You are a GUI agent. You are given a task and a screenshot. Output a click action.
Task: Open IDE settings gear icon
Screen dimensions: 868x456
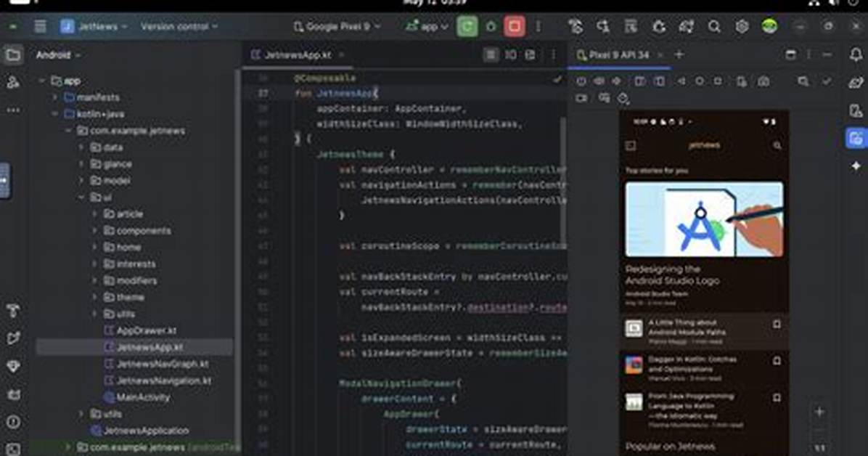click(742, 26)
